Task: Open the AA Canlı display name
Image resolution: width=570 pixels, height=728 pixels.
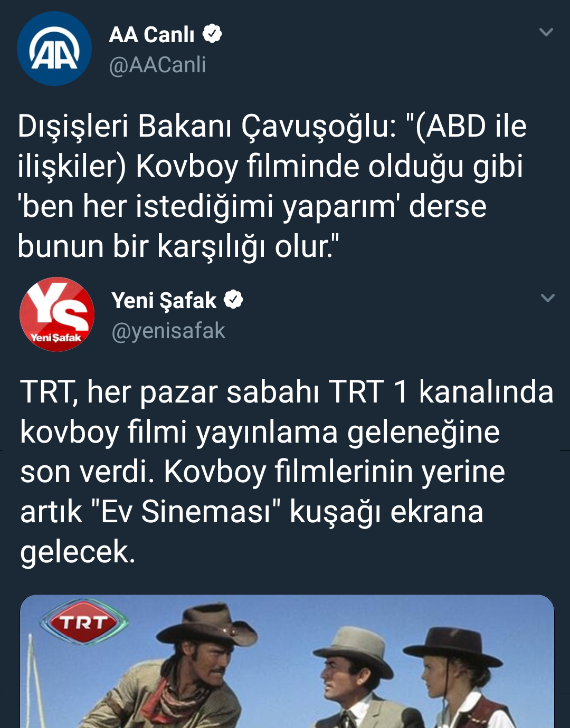Action: [152, 35]
